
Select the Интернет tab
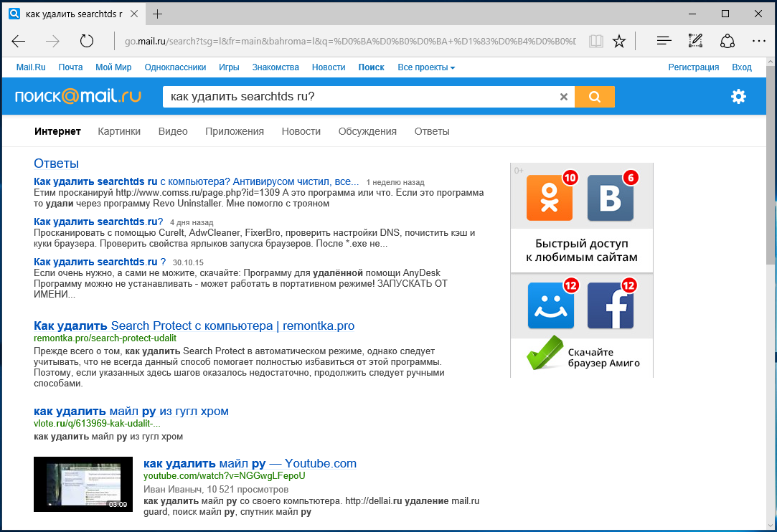click(x=57, y=131)
